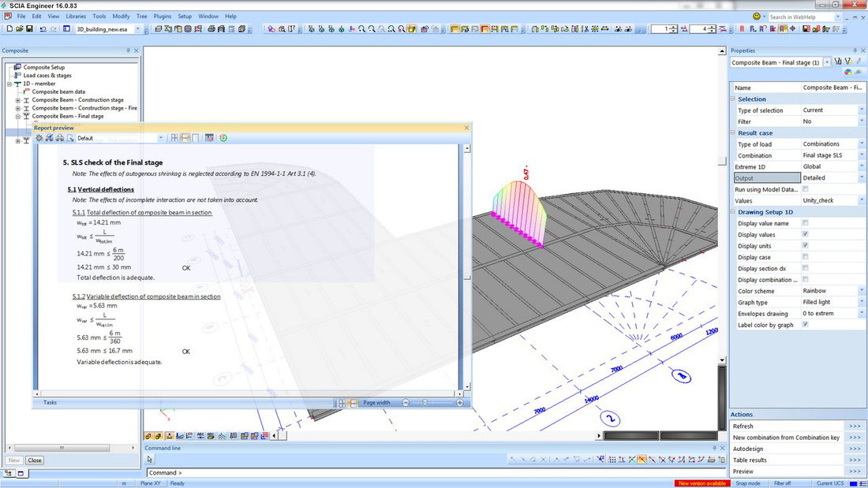The width and height of the screenshot is (868, 488).
Task: Click the single blank page layout icon in Report preview toolbar
Action: (x=195, y=138)
